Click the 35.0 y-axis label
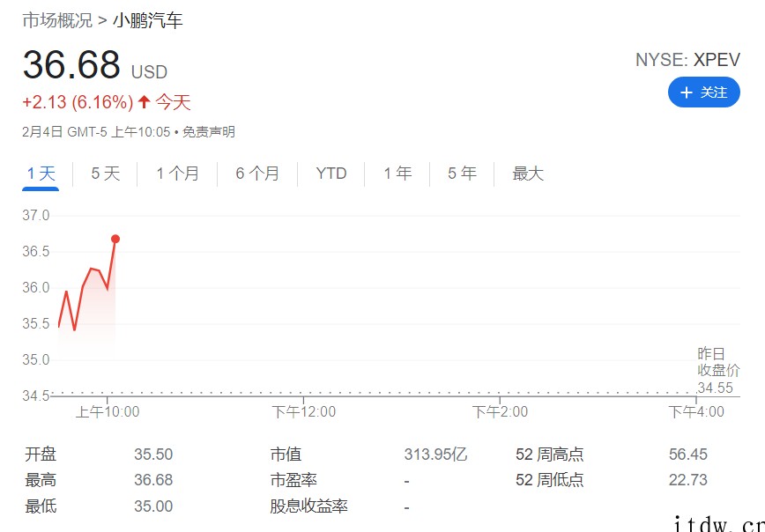 tap(35, 360)
